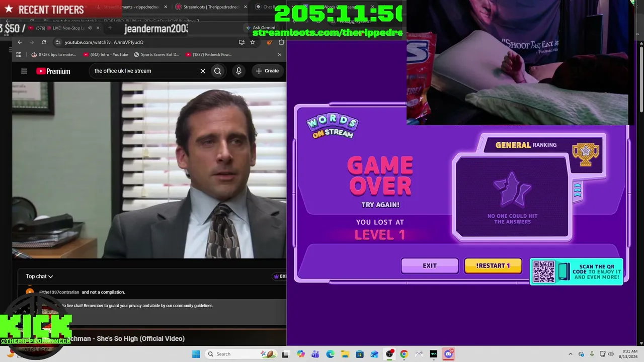Image resolution: width=644 pixels, height=362 pixels.
Task: Show hidden system tray icons
Action: 571,354
